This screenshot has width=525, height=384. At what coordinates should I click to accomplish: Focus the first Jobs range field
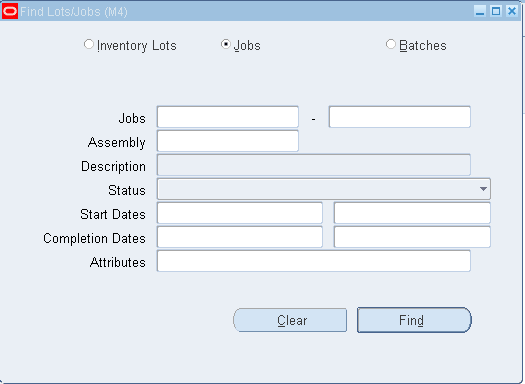(228, 117)
